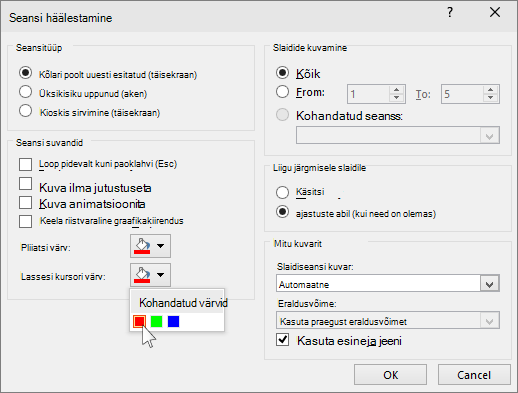
Task: Select Kõlari poolt uuesti esitatud (täisekraan)
Action: coord(26,73)
